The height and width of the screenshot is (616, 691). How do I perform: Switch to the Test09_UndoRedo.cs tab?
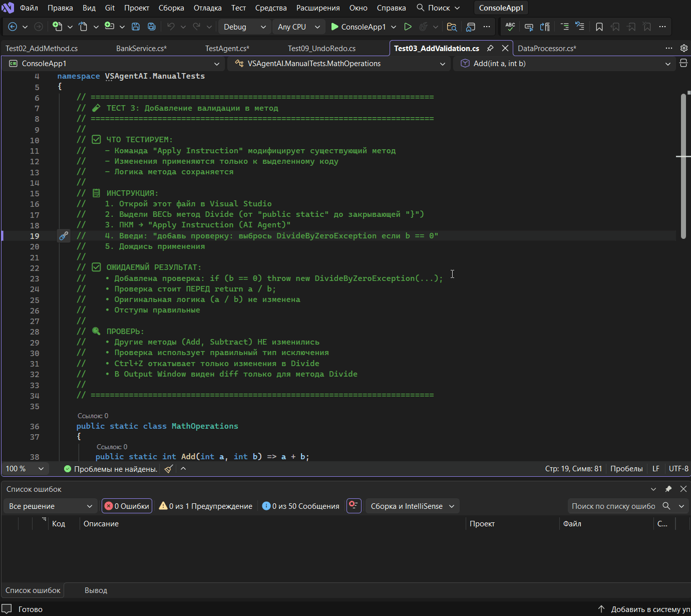[321, 49]
